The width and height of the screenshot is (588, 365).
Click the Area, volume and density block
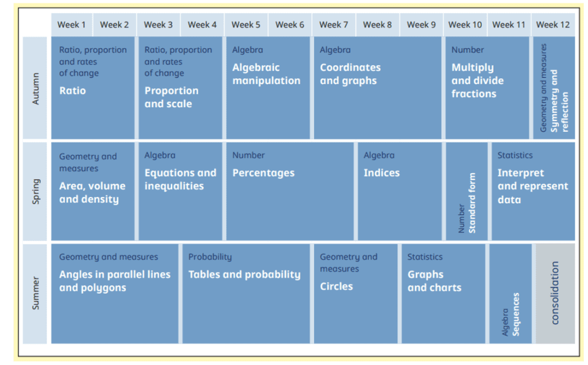pyautogui.click(x=93, y=191)
